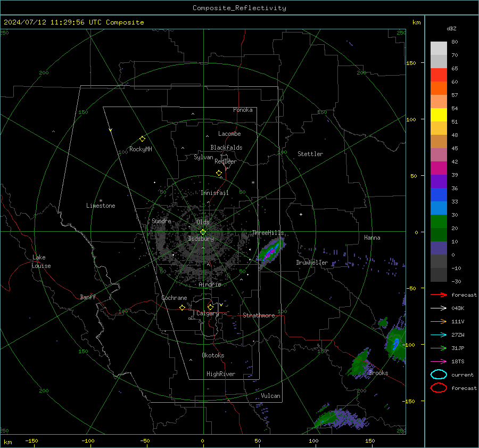Click the HighRiver label
Screen dimensions: 479x448
221,374
